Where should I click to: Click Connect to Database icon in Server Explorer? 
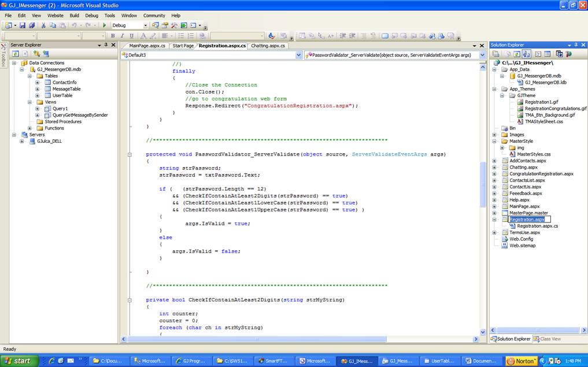[x=36, y=54]
